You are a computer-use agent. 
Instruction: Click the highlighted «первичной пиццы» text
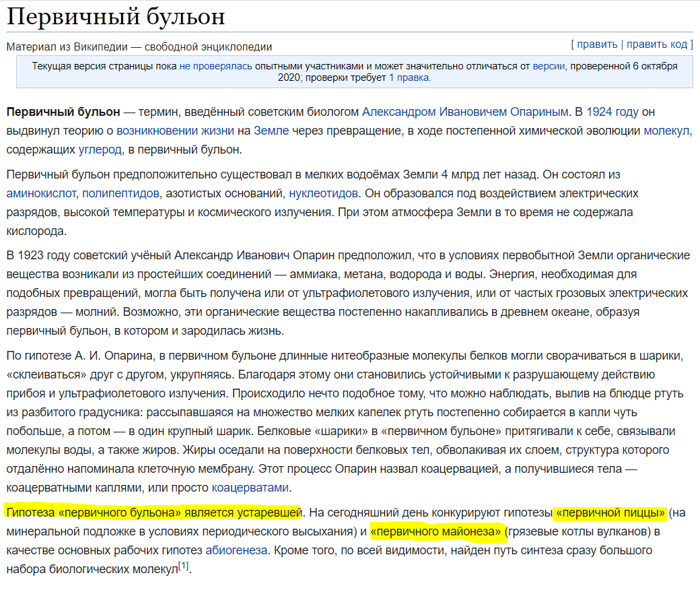pyautogui.click(x=610, y=513)
